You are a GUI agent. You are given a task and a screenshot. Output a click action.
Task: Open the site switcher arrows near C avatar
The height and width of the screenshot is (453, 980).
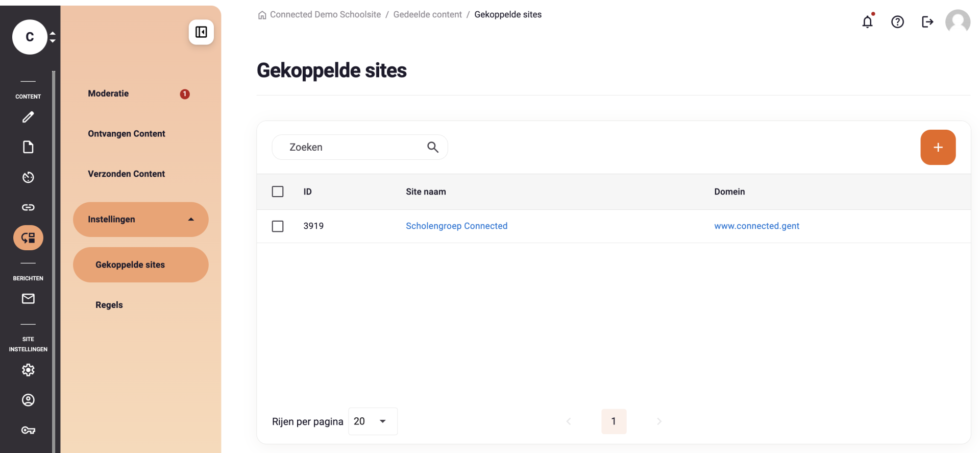53,37
